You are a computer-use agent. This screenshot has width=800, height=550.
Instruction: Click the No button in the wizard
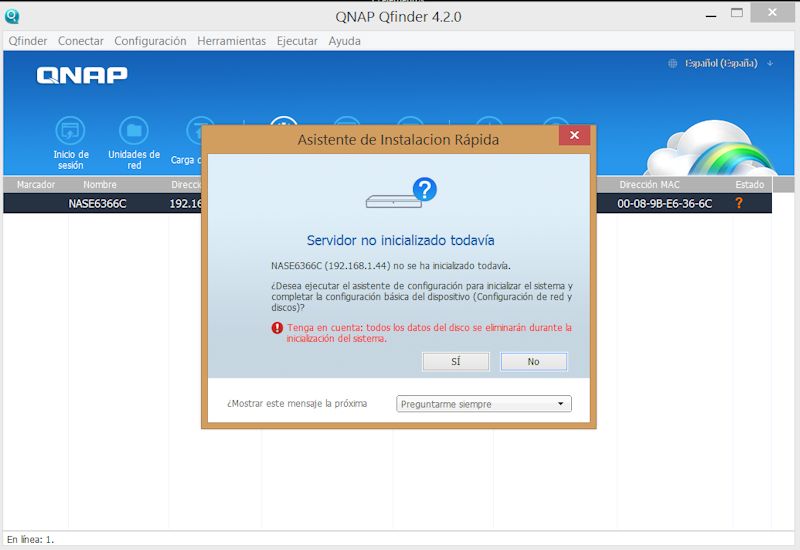coord(533,361)
